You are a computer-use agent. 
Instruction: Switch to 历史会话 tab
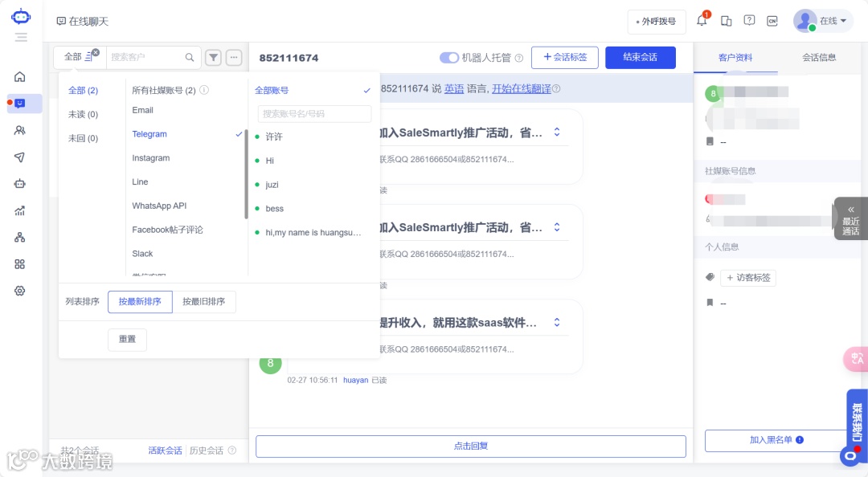[207, 450]
